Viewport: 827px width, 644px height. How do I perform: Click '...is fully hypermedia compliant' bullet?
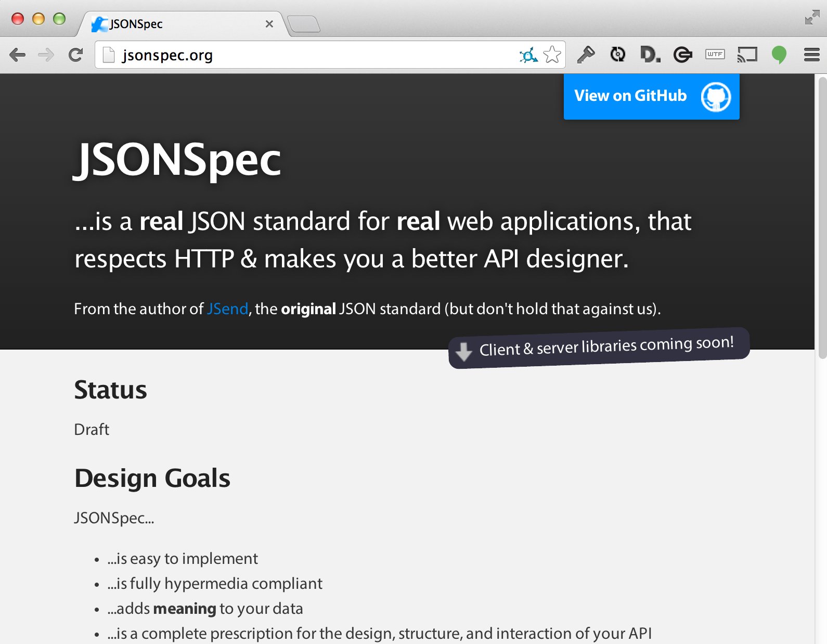pos(215,584)
